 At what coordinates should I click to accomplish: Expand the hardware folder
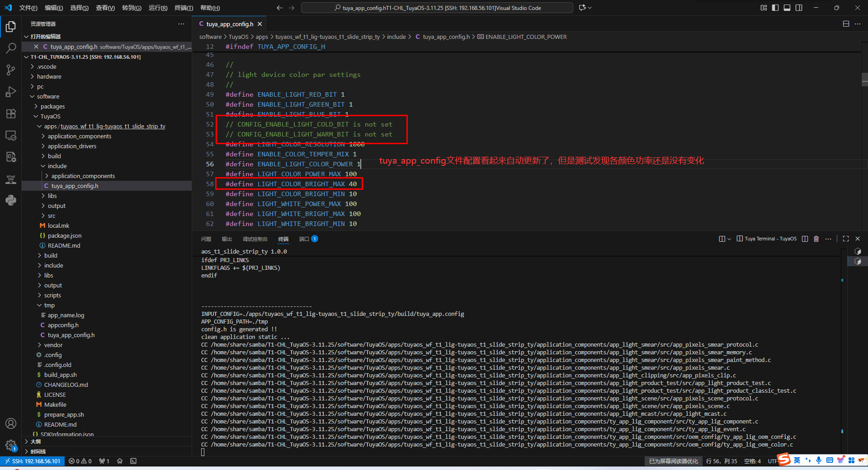(x=49, y=77)
